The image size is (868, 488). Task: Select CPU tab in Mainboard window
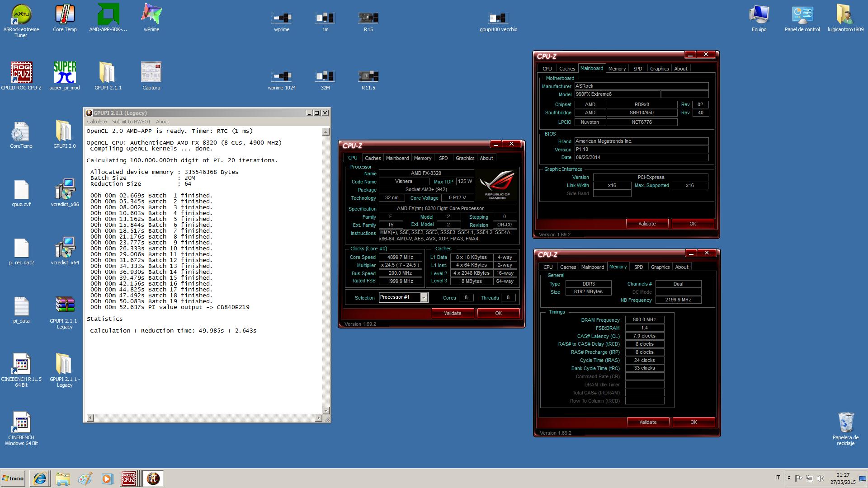point(547,69)
